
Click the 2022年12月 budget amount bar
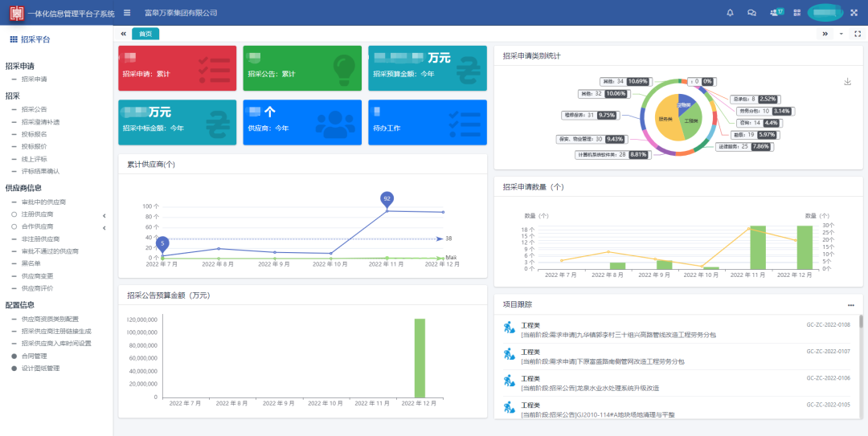[x=420, y=358]
